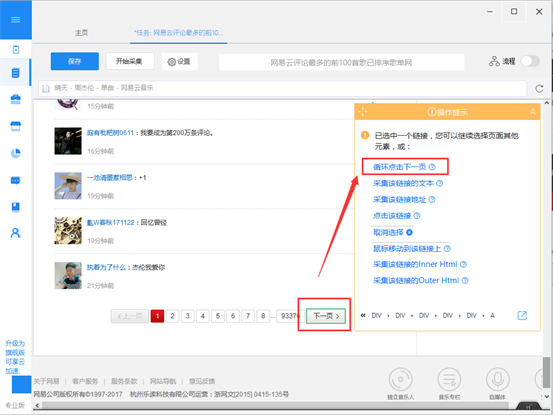Go to comment page 5
553x415 pixels.
[218, 316]
